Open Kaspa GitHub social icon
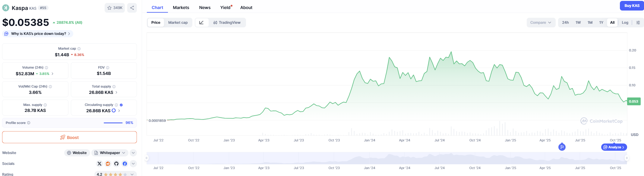Viewport: 644px width, 176px height. 116,164
